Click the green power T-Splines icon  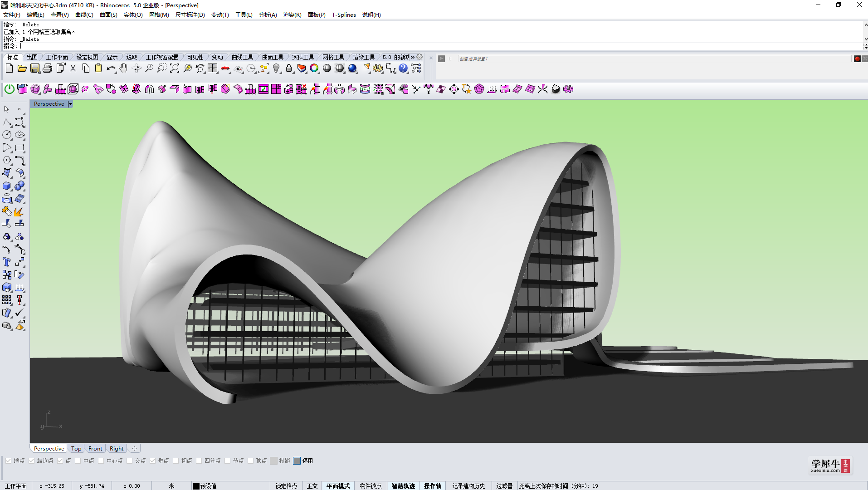[9, 89]
